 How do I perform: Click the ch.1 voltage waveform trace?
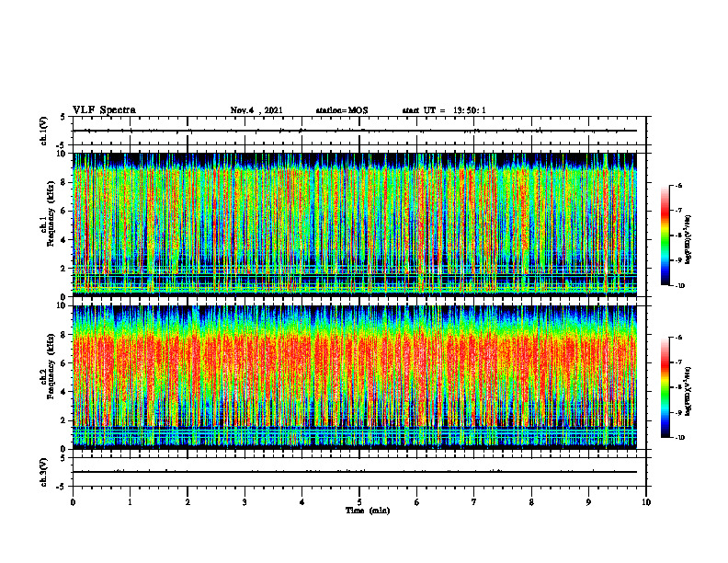coord(355,131)
